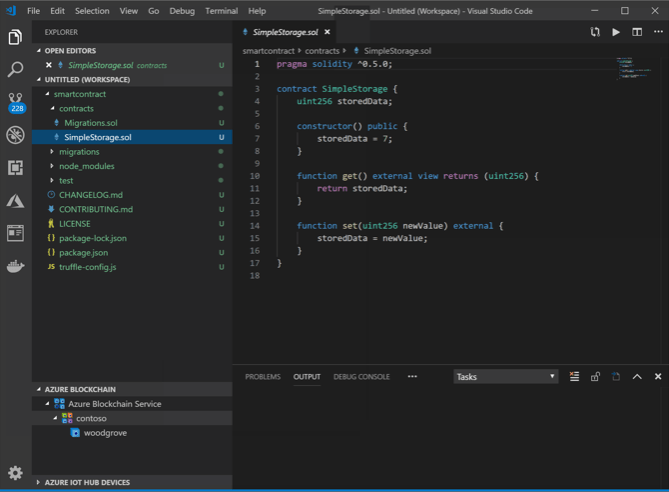
Task: Open the output log file icon
Action: tap(616, 376)
